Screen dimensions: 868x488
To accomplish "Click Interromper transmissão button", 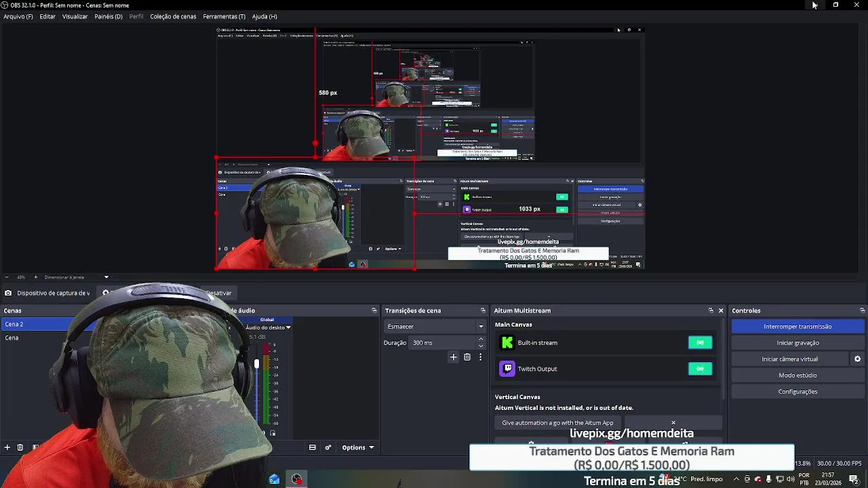I will (797, 327).
